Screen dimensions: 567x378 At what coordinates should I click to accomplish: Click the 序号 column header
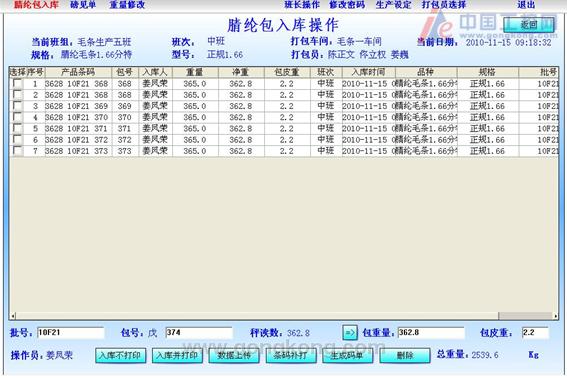35,72
